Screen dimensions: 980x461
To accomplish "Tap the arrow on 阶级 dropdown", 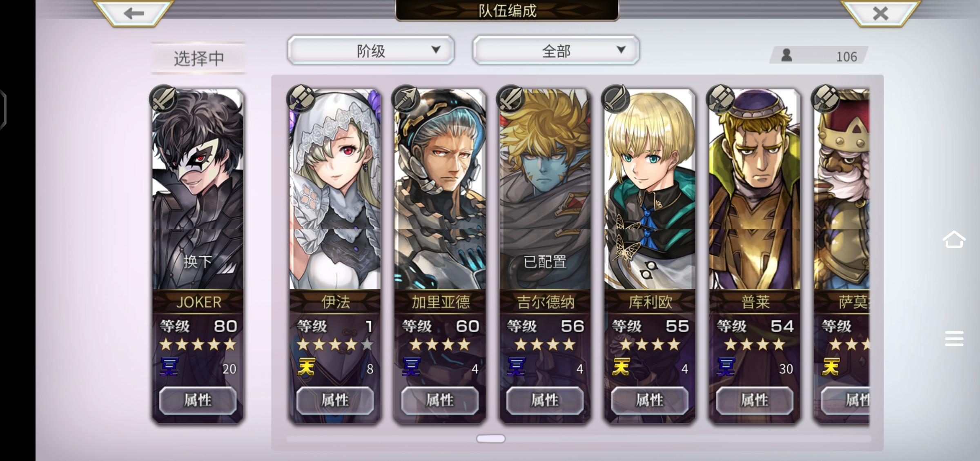I will click(x=436, y=50).
